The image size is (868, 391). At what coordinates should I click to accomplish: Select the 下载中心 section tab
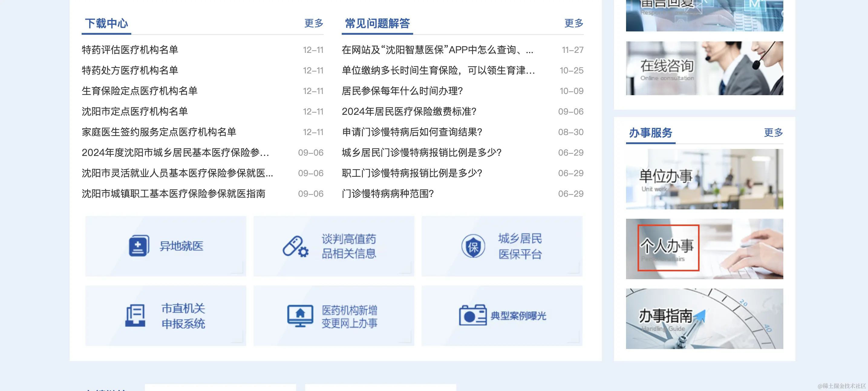pyautogui.click(x=106, y=24)
